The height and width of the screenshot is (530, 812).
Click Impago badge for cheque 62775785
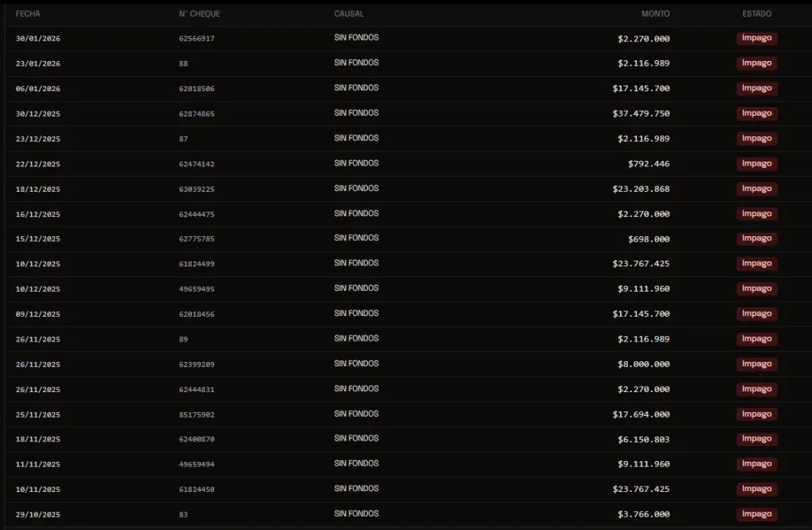click(x=756, y=238)
